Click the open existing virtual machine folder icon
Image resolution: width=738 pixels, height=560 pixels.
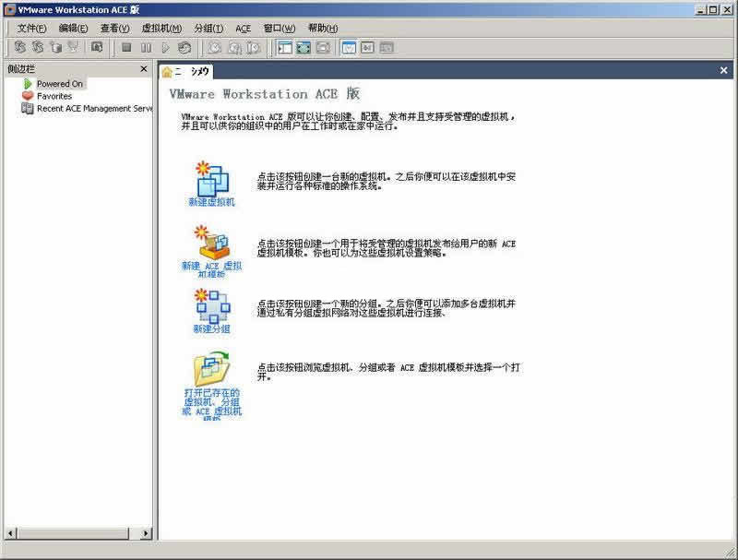pyautogui.click(x=212, y=369)
